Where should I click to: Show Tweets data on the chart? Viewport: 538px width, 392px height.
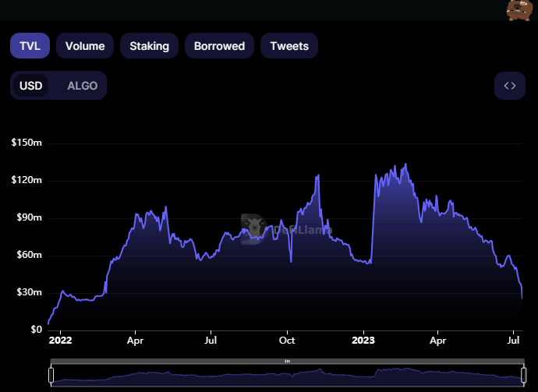point(289,46)
